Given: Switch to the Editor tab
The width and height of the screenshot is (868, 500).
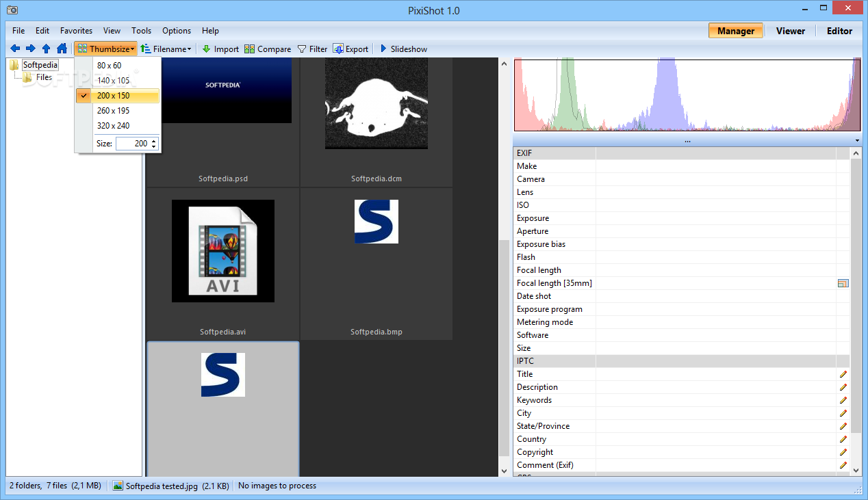Looking at the screenshot, I should pyautogui.click(x=839, y=31).
